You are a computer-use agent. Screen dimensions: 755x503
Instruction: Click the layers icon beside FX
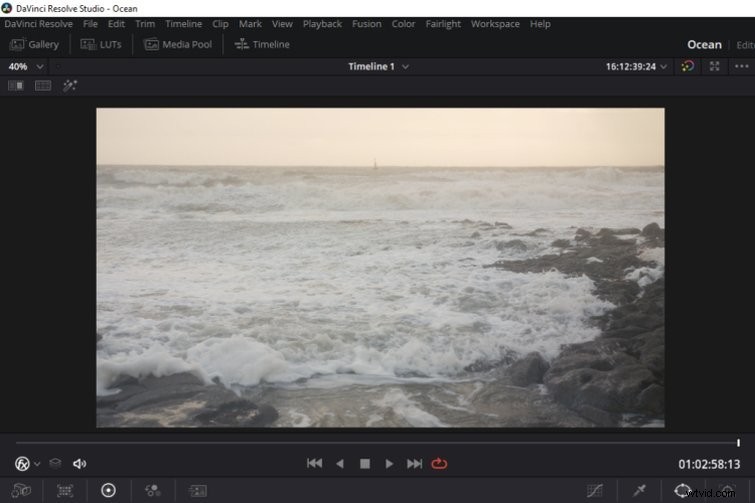[x=55, y=463]
